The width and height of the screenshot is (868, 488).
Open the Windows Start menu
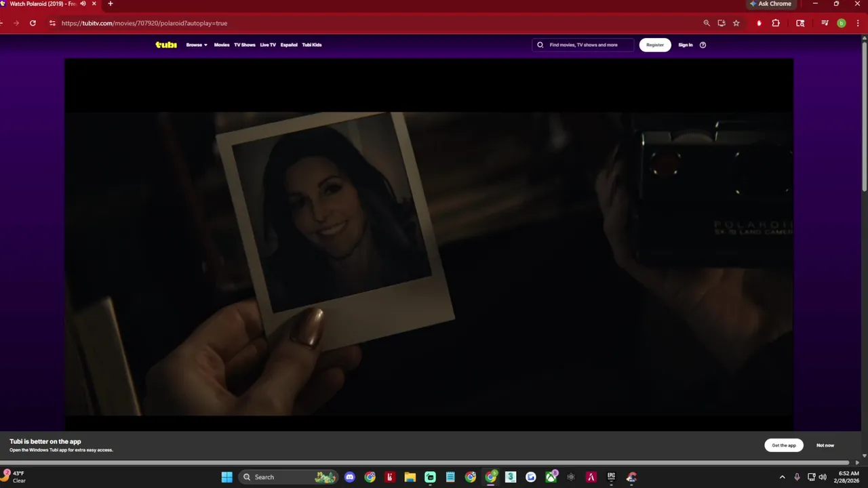(x=226, y=477)
